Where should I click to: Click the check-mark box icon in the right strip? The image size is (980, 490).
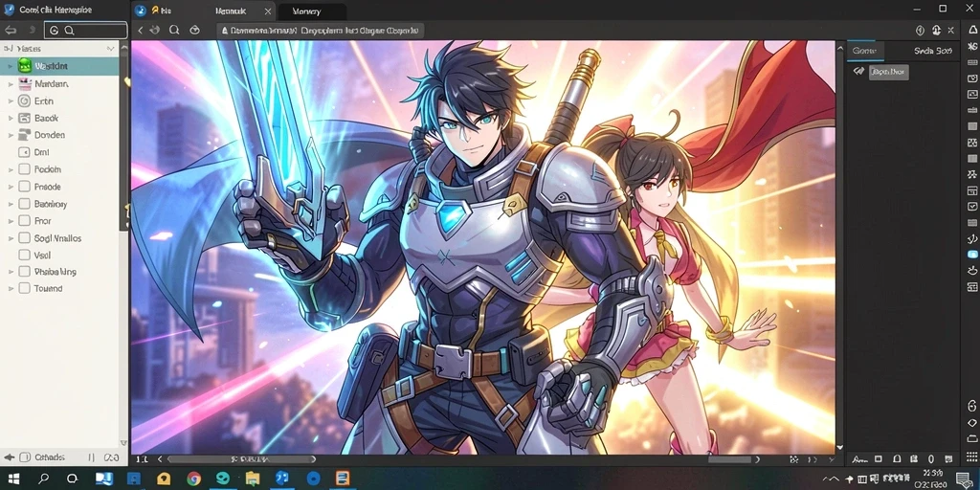click(x=972, y=207)
